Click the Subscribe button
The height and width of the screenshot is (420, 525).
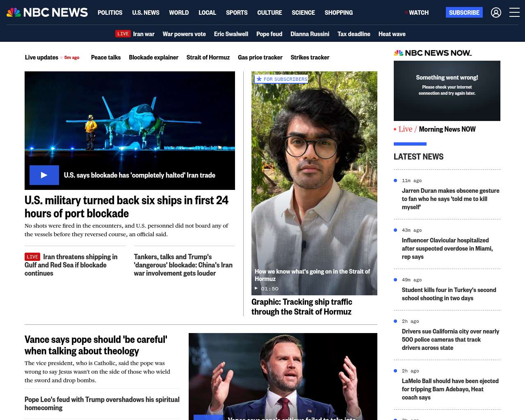(464, 12)
